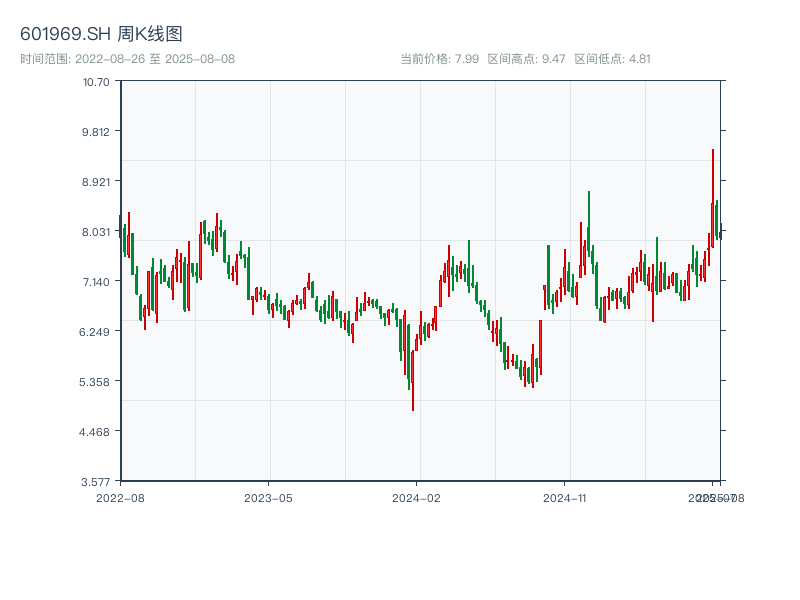This screenshot has width=800, height=600.
Task: Click the 3.577 y-axis bottom label
Action: (x=96, y=481)
